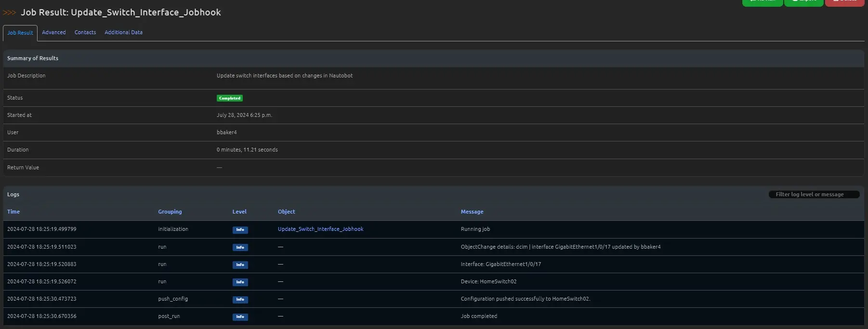868x329 pixels.
Task: Click the Grouping column header
Action: [170, 212]
